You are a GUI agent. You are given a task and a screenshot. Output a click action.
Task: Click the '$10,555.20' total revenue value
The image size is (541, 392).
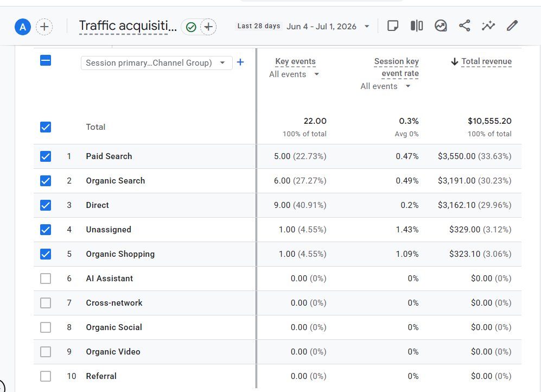[489, 121]
